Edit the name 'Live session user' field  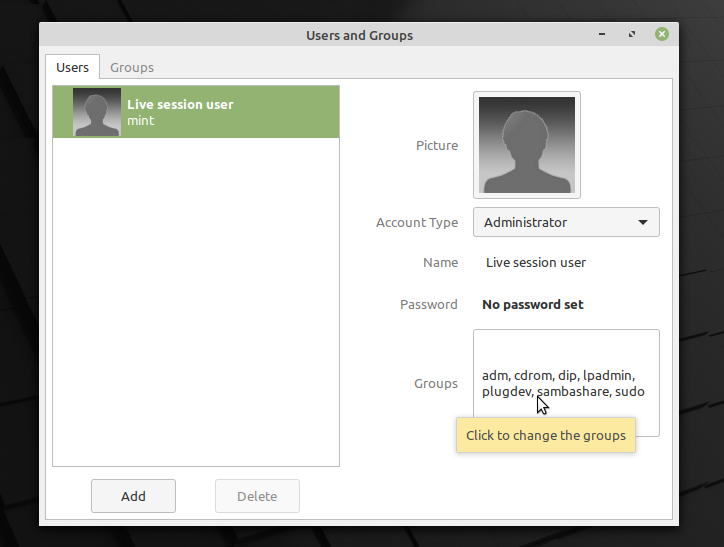point(536,263)
